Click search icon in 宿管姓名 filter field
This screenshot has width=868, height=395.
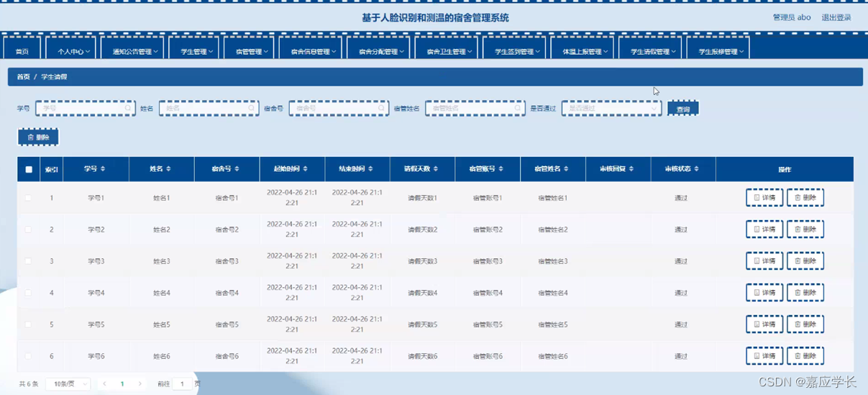(518, 109)
